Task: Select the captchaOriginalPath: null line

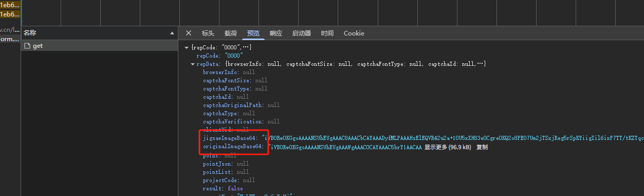Action: [x=241, y=105]
